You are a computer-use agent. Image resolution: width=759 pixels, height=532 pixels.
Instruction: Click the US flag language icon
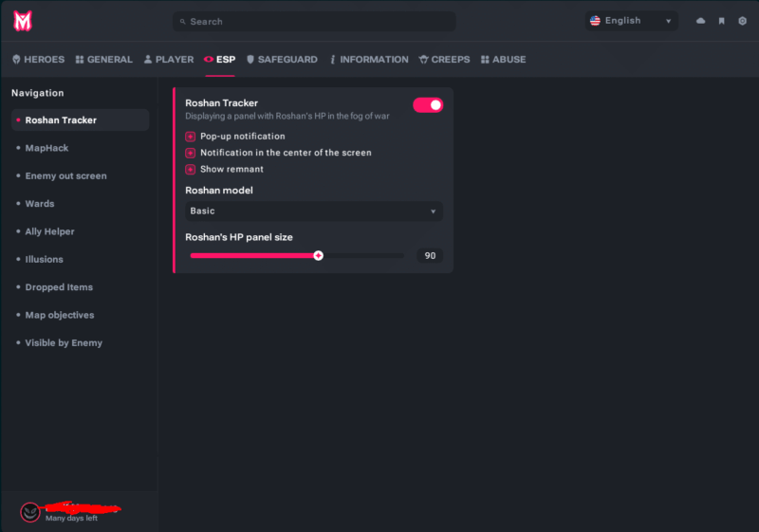(x=595, y=21)
